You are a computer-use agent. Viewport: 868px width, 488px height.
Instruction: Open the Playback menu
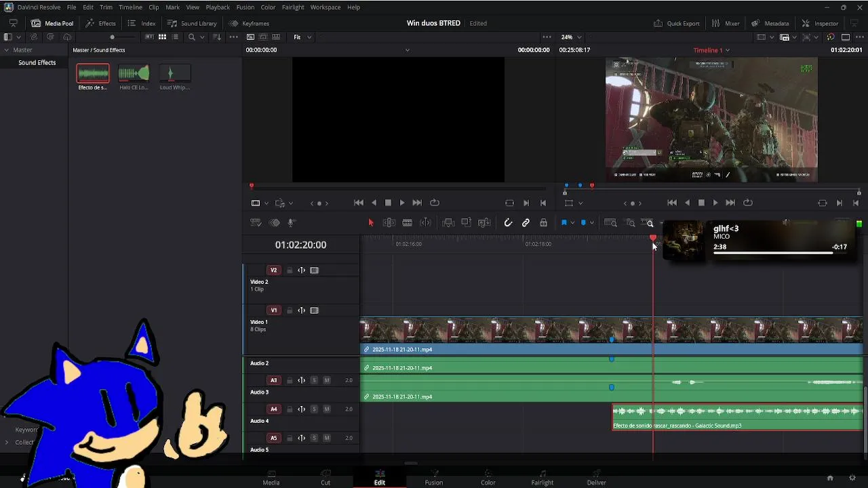[x=218, y=7]
